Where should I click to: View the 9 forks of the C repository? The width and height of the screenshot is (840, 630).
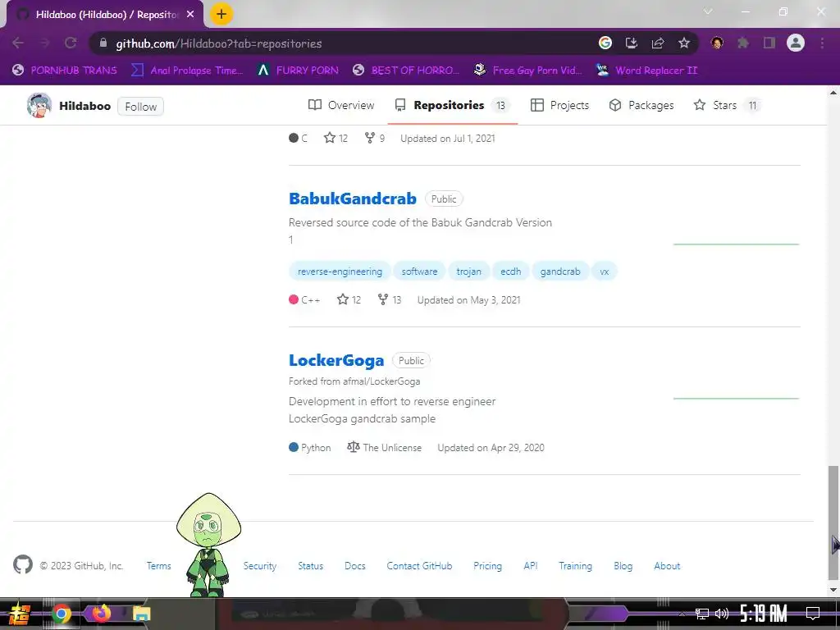(374, 138)
